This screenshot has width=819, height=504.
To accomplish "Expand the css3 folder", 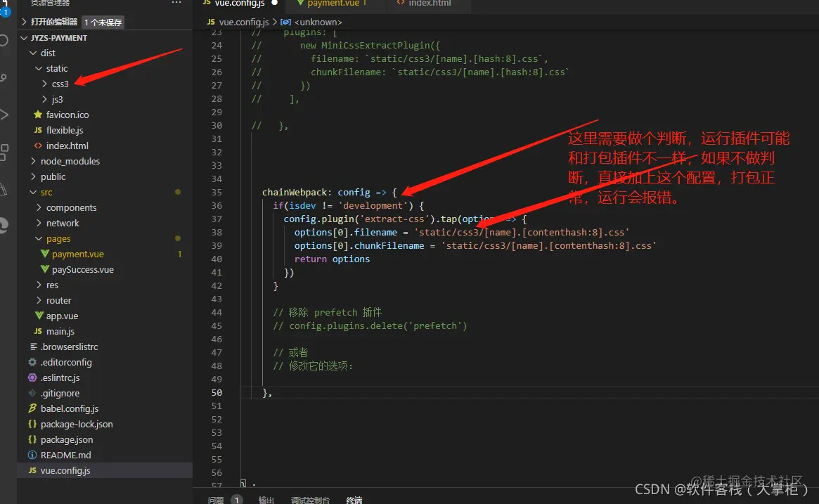I will [x=44, y=84].
